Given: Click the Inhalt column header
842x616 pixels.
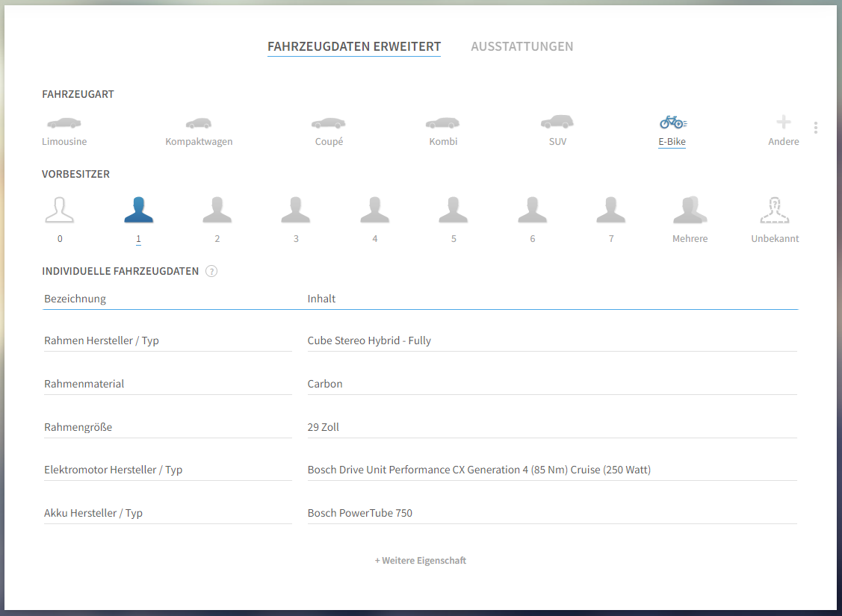Looking at the screenshot, I should click(x=321, y=299).
